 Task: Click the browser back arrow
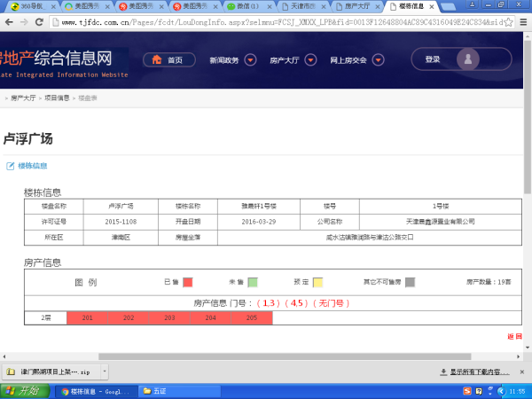pyautogui.click(x=11, y=20)
